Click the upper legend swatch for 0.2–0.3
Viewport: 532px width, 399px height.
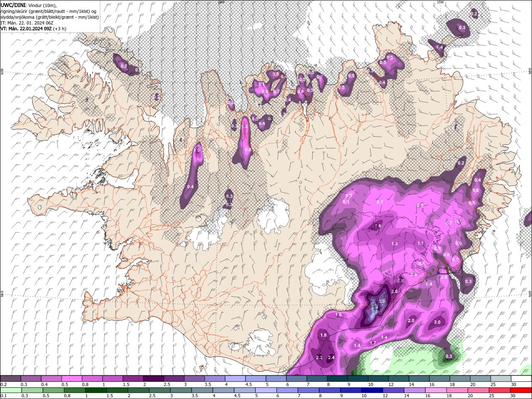(10, 379)
